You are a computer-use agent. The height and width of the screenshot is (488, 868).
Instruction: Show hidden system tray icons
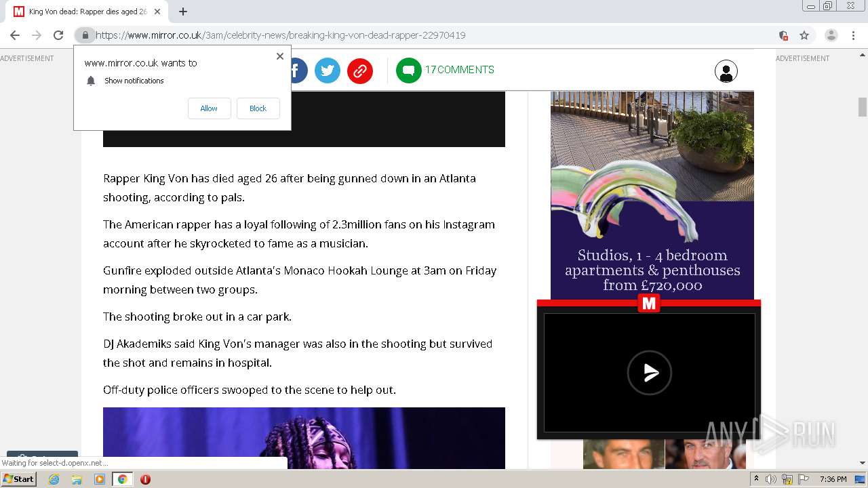click(757, 479)
